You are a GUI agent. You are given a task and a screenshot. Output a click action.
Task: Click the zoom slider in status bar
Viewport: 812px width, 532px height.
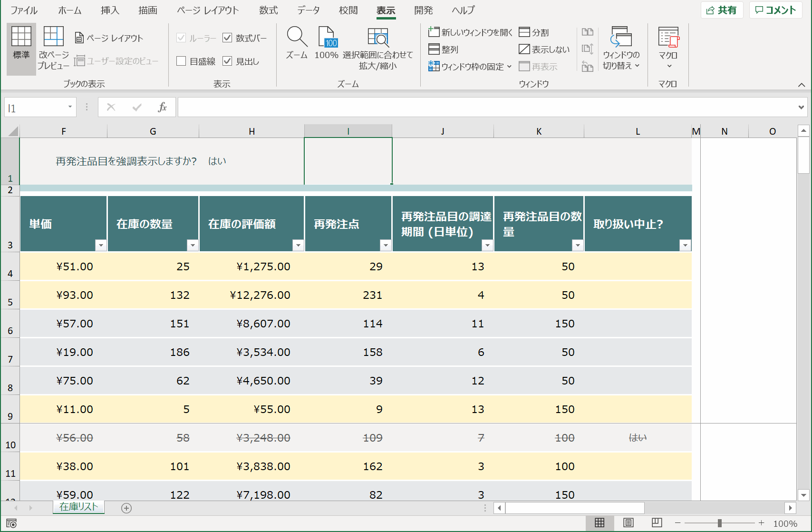[x=719, y=523]
